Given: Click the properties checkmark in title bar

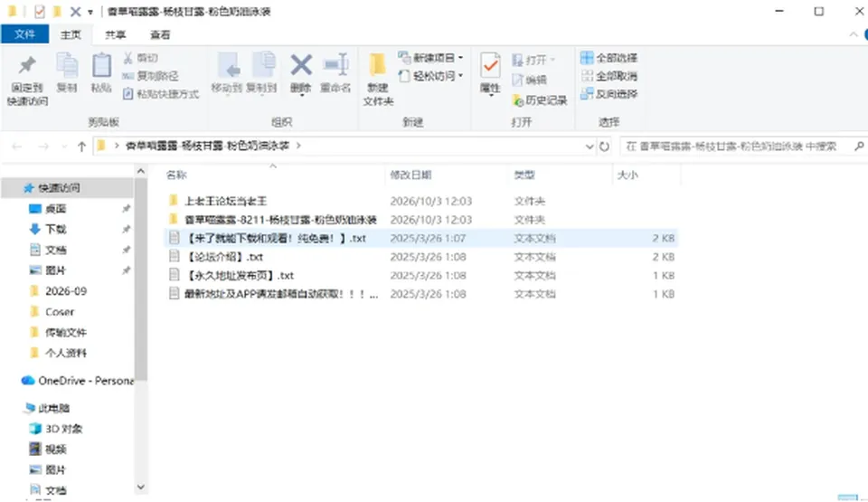Looking at the screenshot, I should [39, 12].
